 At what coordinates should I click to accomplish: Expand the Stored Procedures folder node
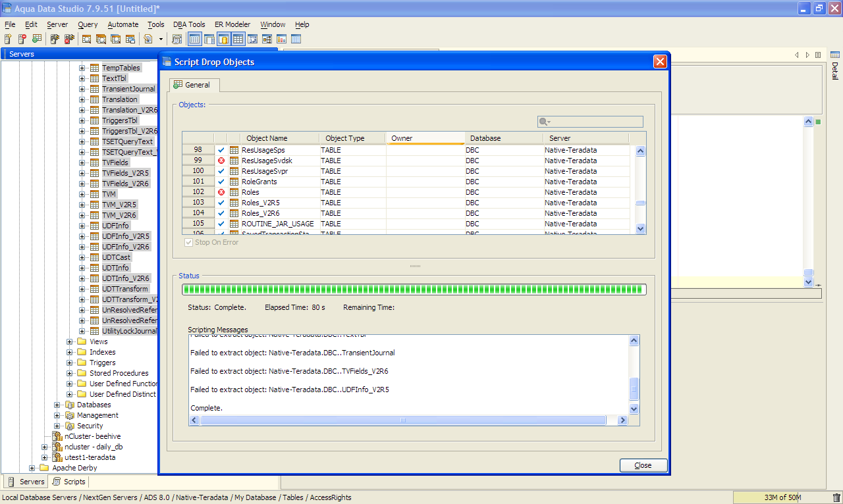tap(70, 373)
